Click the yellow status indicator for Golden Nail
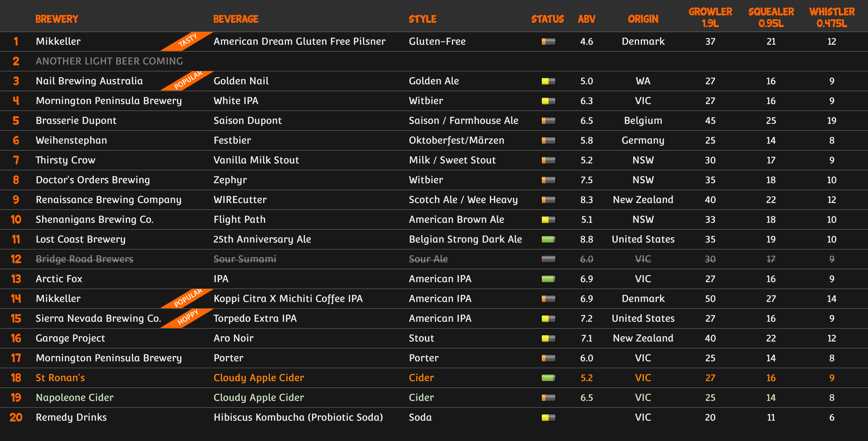Screen dimensions: 868x441 (x=548, y=81)
